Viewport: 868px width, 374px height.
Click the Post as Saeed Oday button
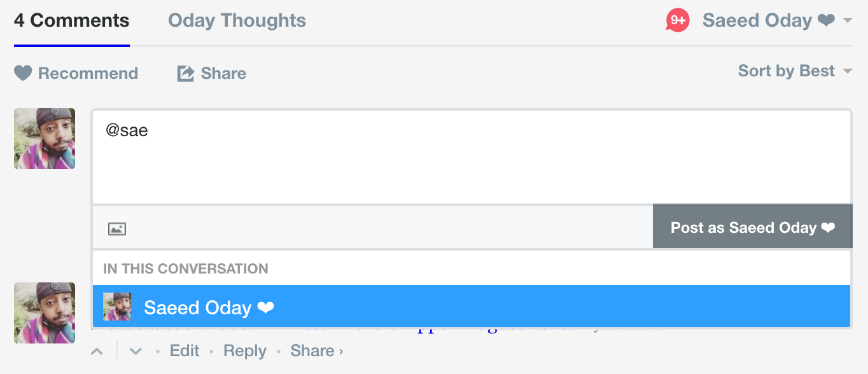753,227
